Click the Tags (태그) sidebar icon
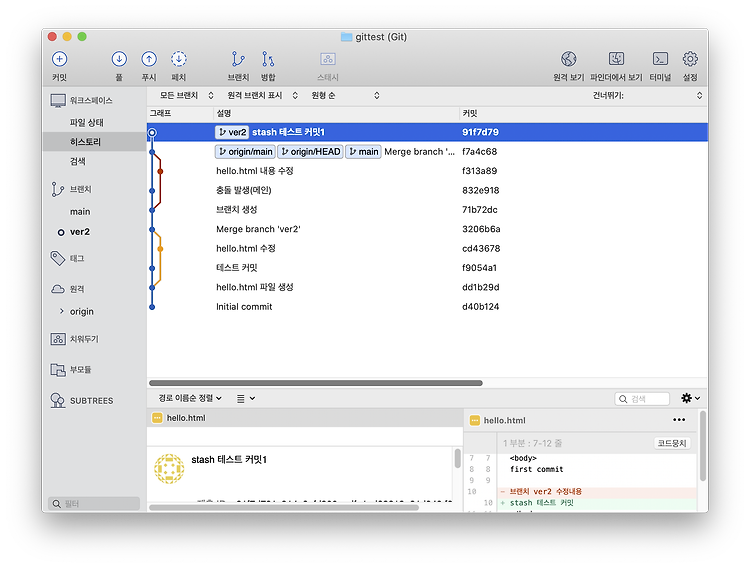 click(58, 258)
